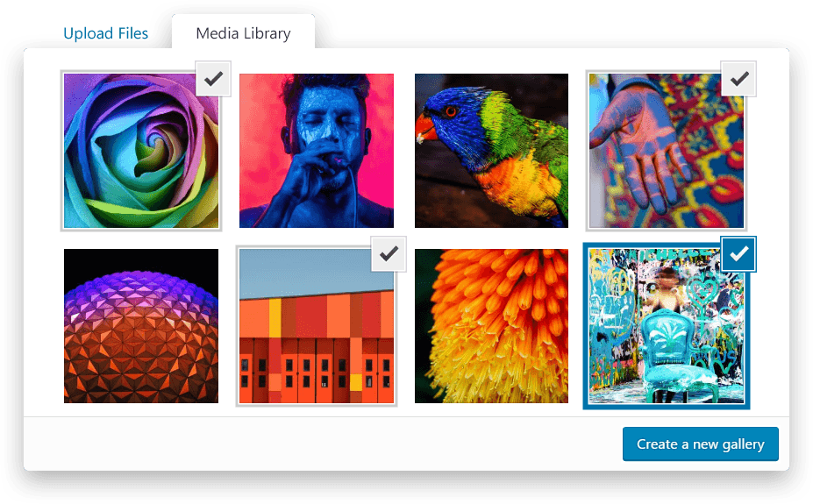Deselect the painted hand image checkmark
813x504 pixels.
point(738,79)
